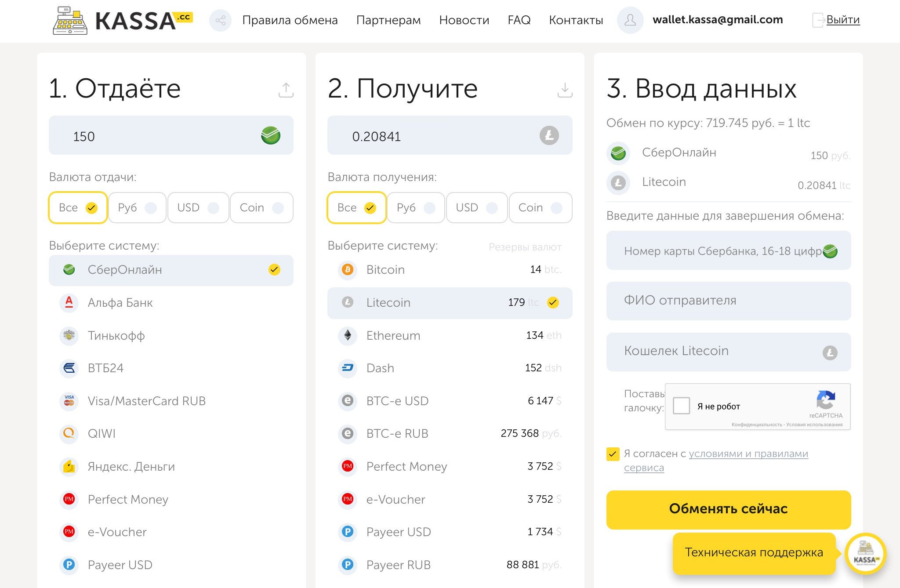Click the e-Voucher icon in give list
The width and height of the screenshot is (900, 588).
(69, 532)
